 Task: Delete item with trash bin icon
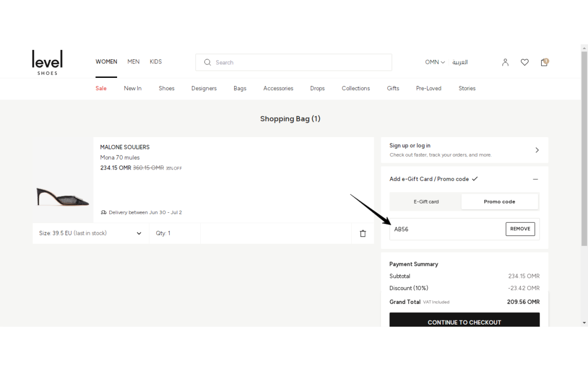(x=363, y=233)
